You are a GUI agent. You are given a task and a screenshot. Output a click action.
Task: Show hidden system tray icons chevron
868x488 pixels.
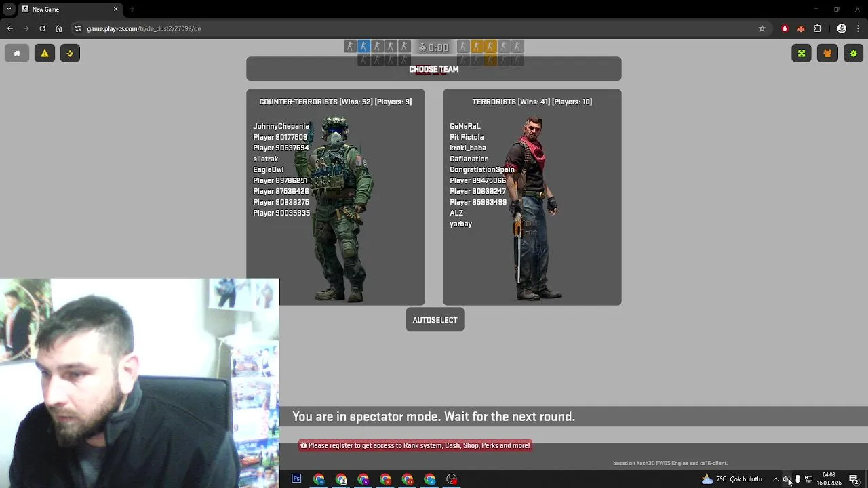(x=776, y=479)
